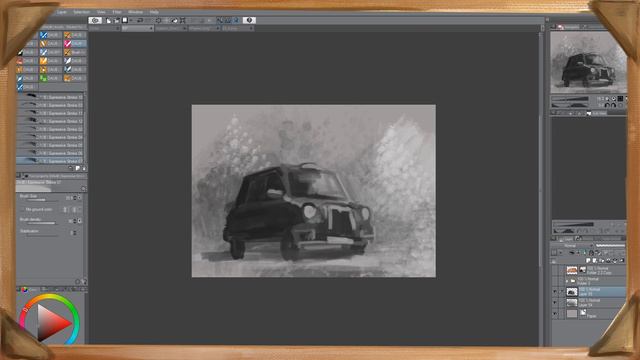Screen dimensions: 640x360
Task: Delete layer with the trash icon in Layer panel
Action: tap(622, 260)
